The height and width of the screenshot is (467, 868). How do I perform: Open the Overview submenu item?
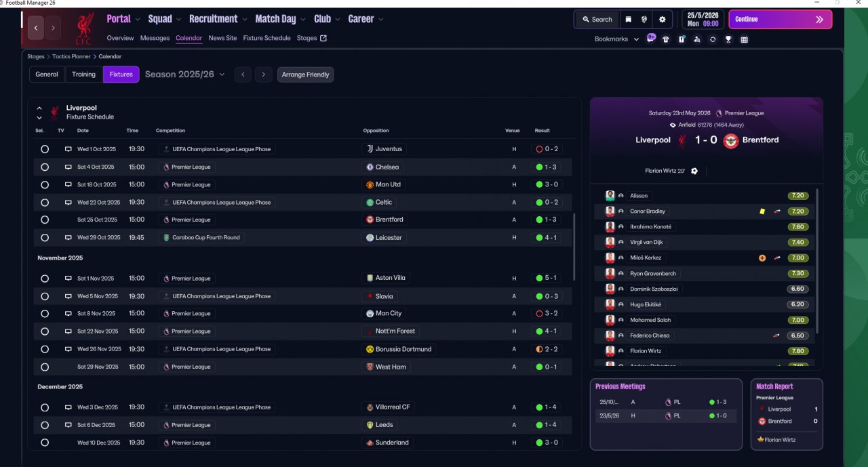click(120, 38)
